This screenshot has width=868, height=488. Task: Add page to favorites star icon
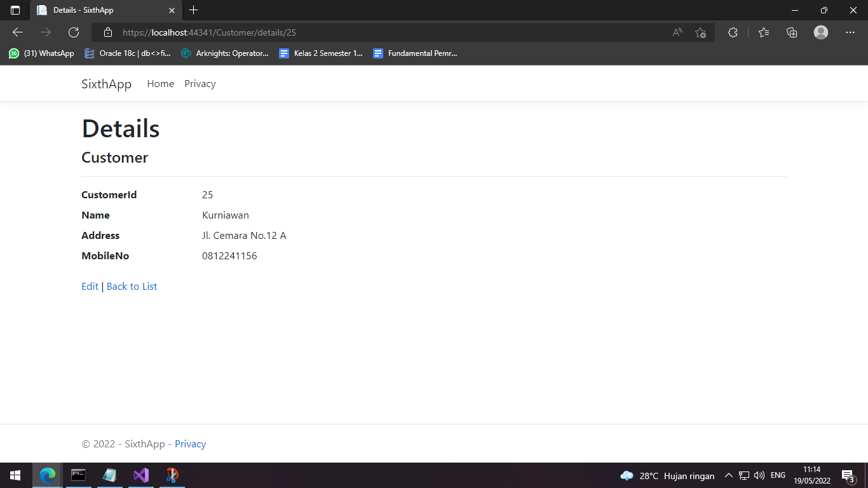700,32
